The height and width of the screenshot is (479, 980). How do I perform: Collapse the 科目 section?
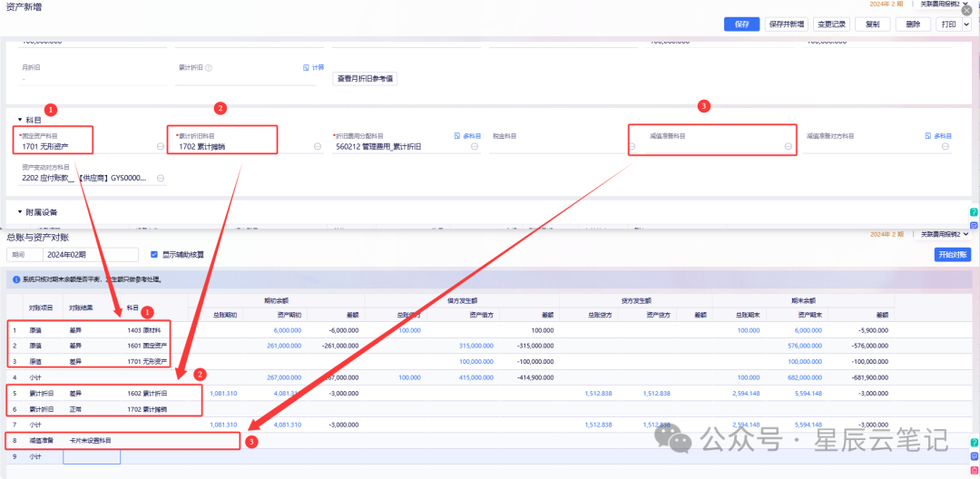point(20,118)
